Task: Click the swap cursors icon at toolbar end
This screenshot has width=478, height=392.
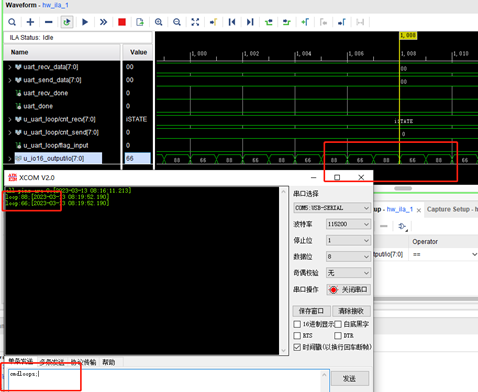Action: point(360,22)
